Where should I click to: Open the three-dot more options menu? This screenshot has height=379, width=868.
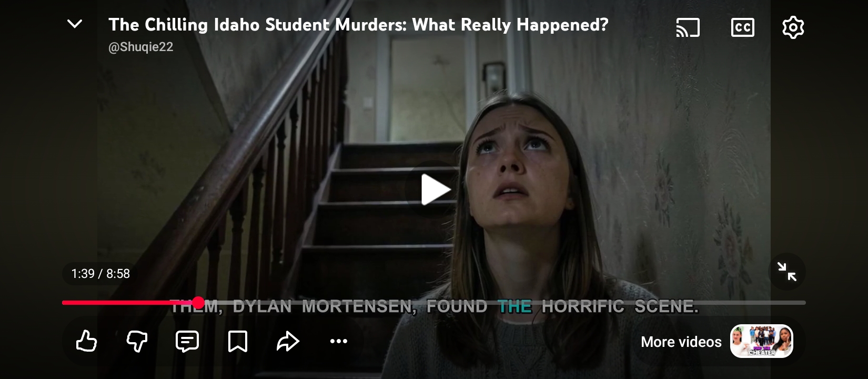338,341
